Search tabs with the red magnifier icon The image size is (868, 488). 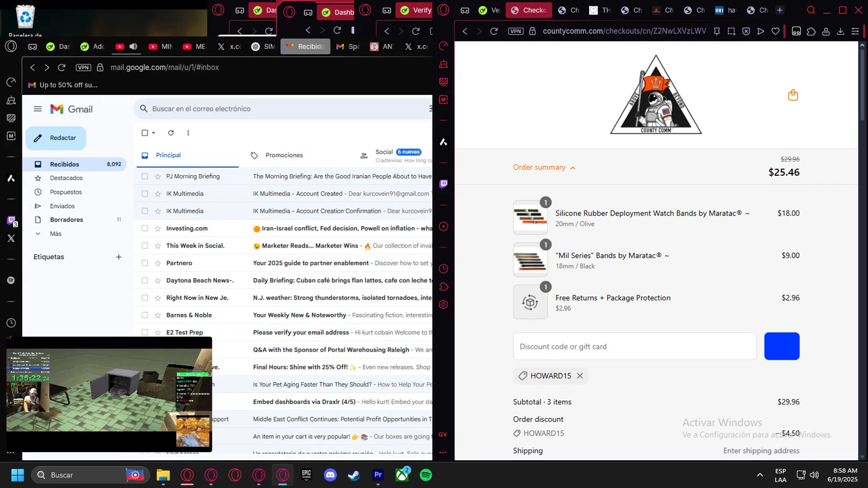coord(811,10)
